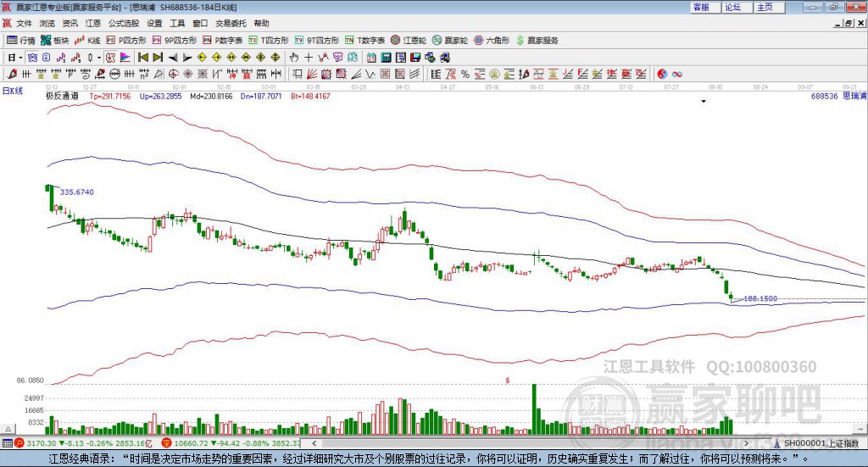868x467 pixels.
Task: Click the small black dropdown triangle above chart
Action: 704,101
